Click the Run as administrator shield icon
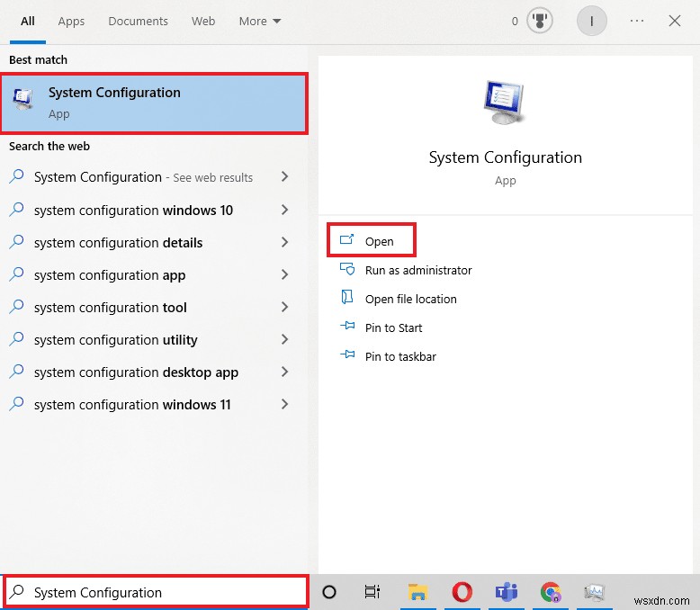Image resolution: width=700 pixels, height=610 pixels. point(347,269)
